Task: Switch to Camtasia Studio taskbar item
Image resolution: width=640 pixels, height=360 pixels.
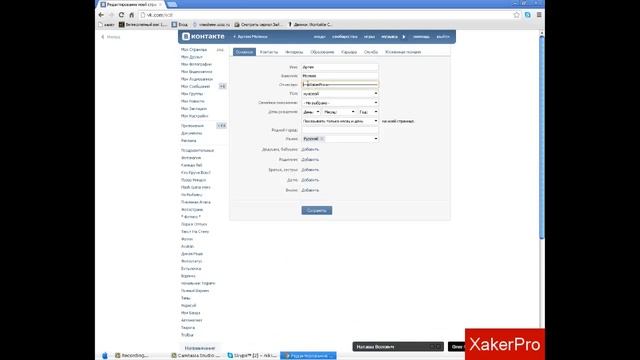Action: click(x=196, y=356)
